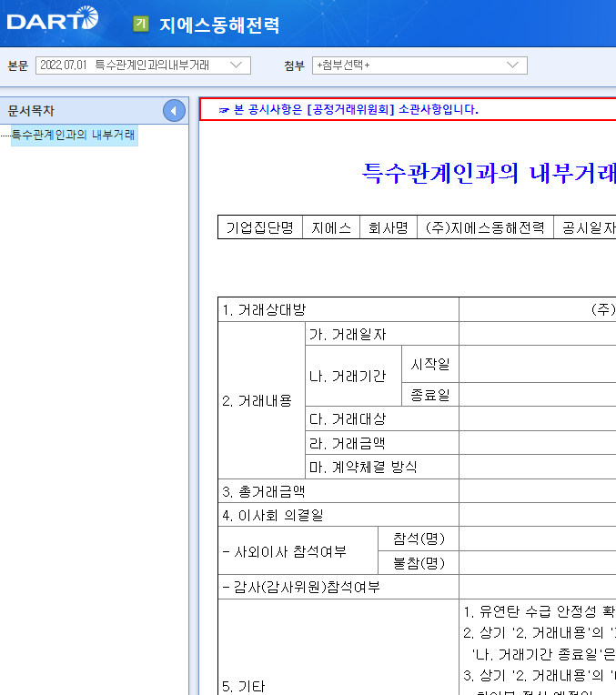Select 특수관계인과의 내부거래 in document tree
Screen dimensions: 616x695
(74, 135)
